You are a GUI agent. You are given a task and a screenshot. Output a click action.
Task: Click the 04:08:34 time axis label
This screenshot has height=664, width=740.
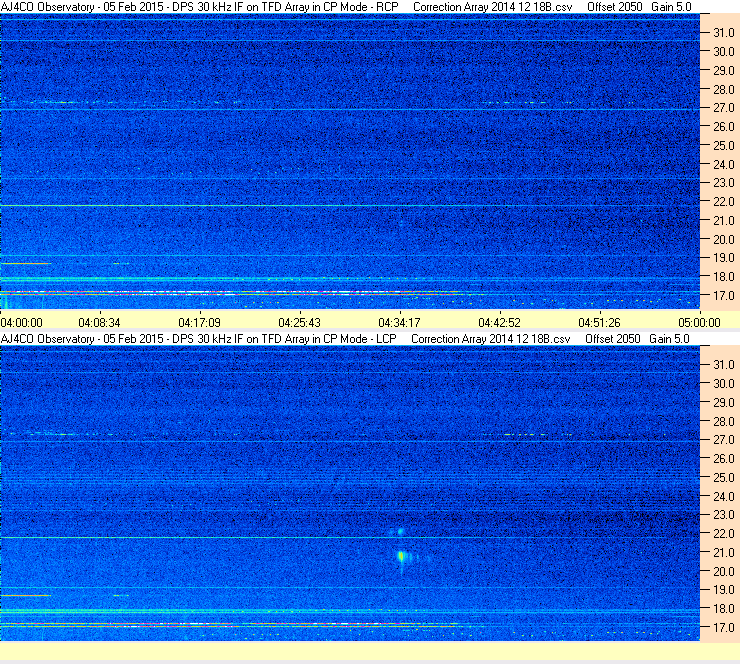click(99, 323)
